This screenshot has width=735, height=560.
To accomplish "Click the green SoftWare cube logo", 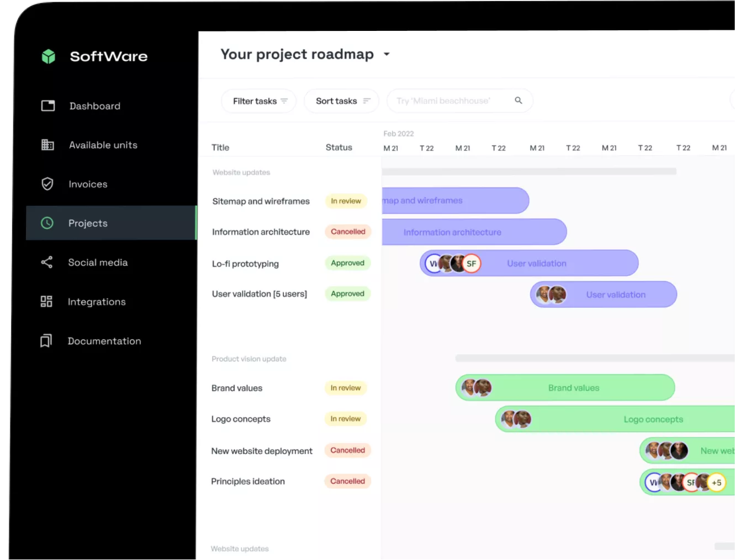I will [49, 56].
